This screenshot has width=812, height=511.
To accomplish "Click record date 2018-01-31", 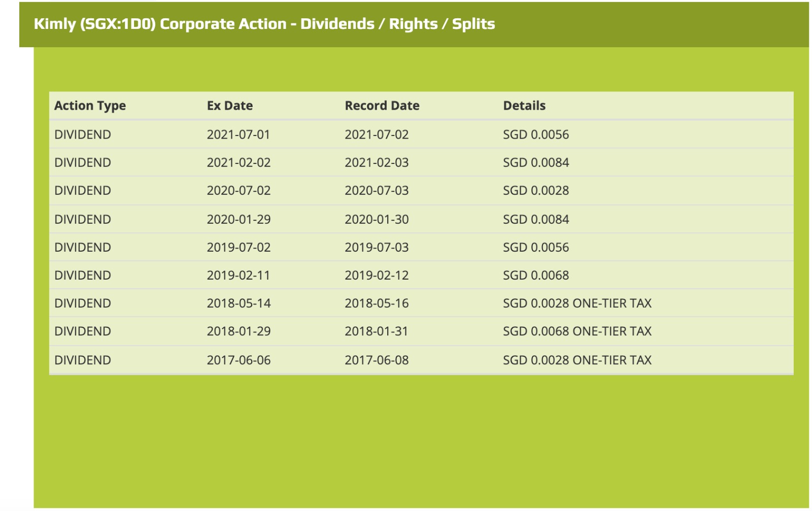I will [x=376, y=331].
